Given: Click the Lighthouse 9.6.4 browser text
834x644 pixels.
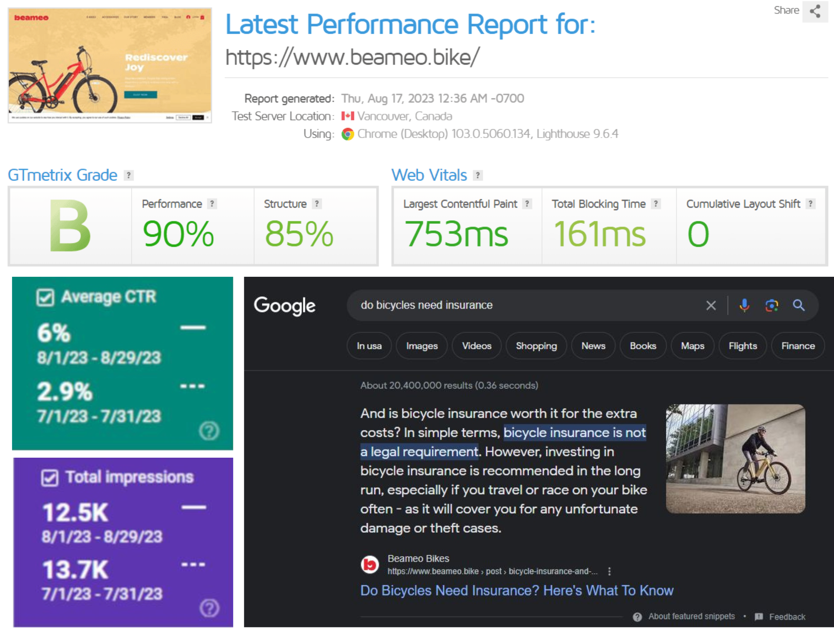Looking at the screenshot, I should (577, 134).
